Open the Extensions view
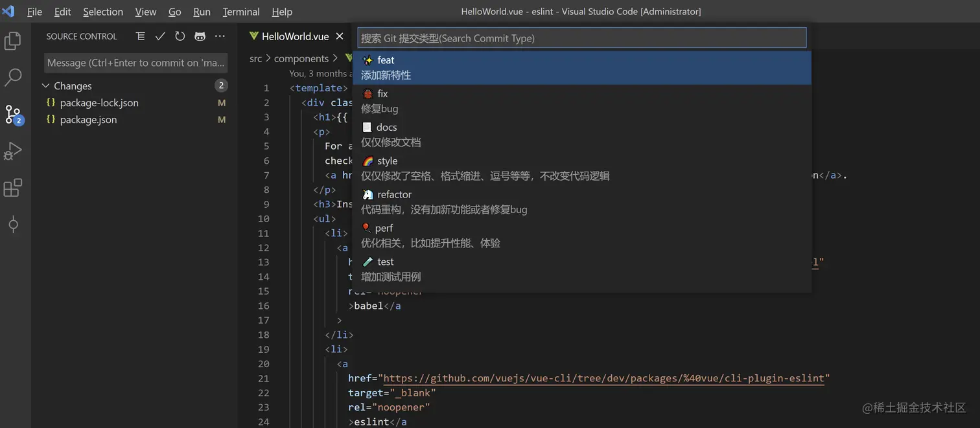 pyautogui.click(x=13, y=188)
